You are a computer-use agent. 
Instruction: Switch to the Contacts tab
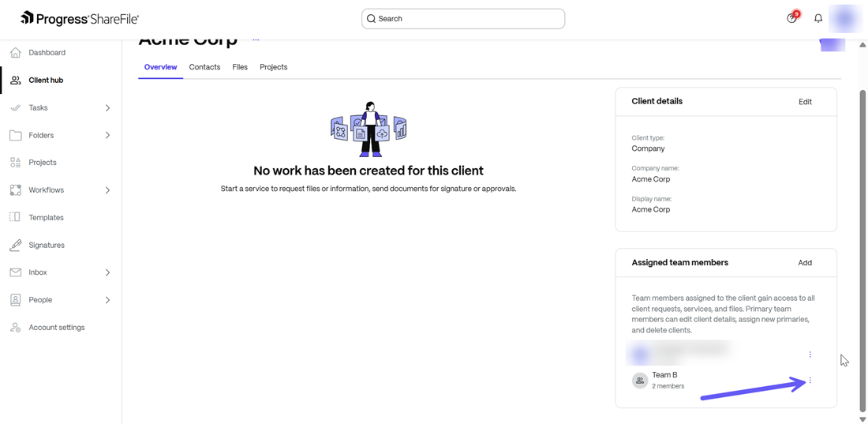click(204, 67)
